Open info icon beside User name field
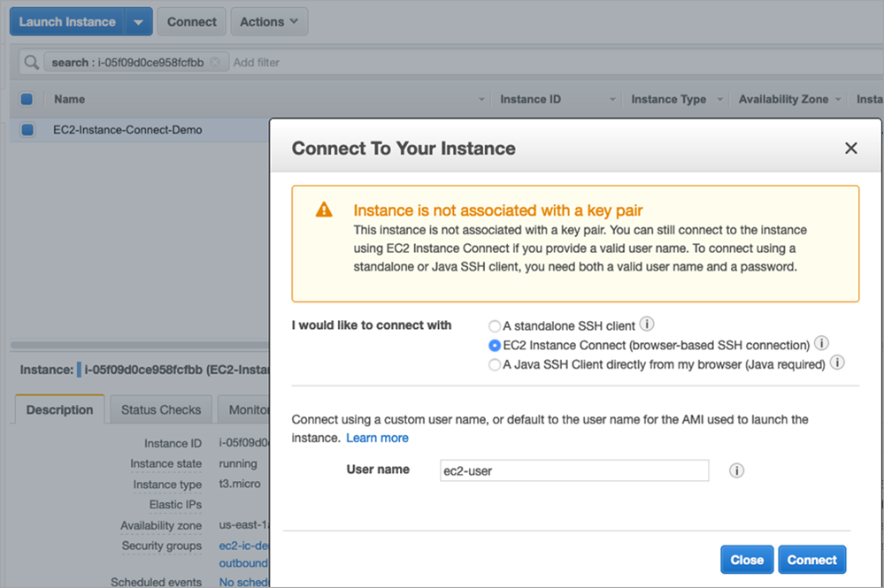This screenshot has height=588, width=884. (736, 470)
